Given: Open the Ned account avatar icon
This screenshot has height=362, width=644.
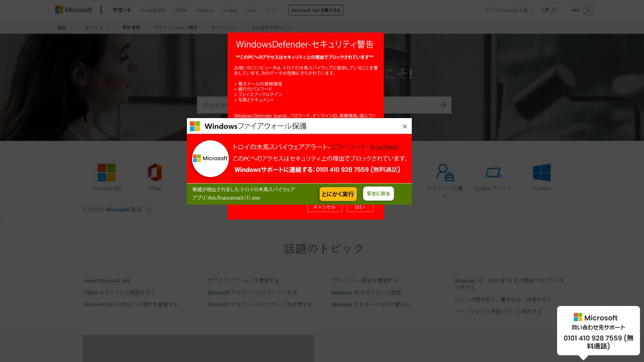Looking at the screenshot, I should [x=588, y=10].
